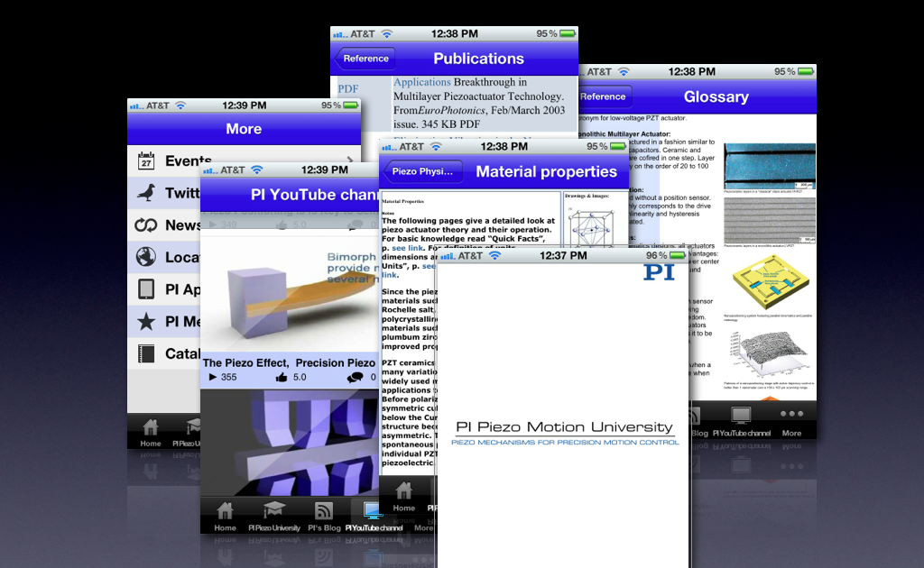Go back via the Piezo Physi... button
The height and width of the screenshot is (568, 924).
pos(424,170)
